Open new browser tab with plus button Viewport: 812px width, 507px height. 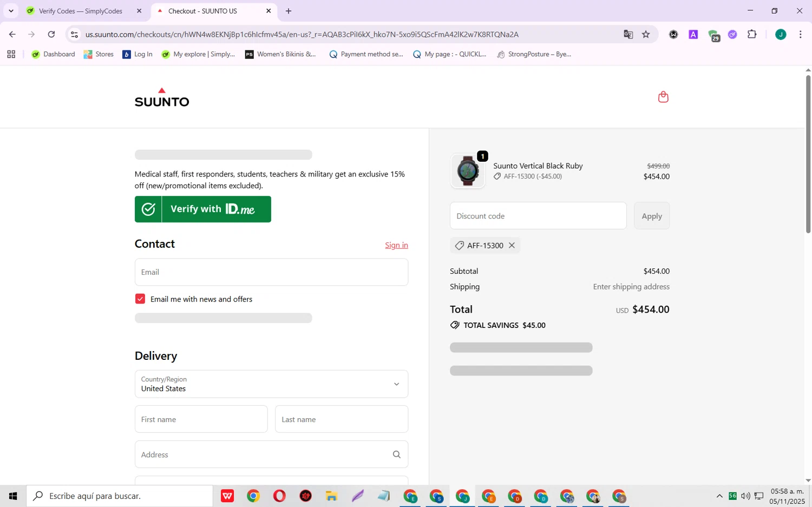pos(289,11)
